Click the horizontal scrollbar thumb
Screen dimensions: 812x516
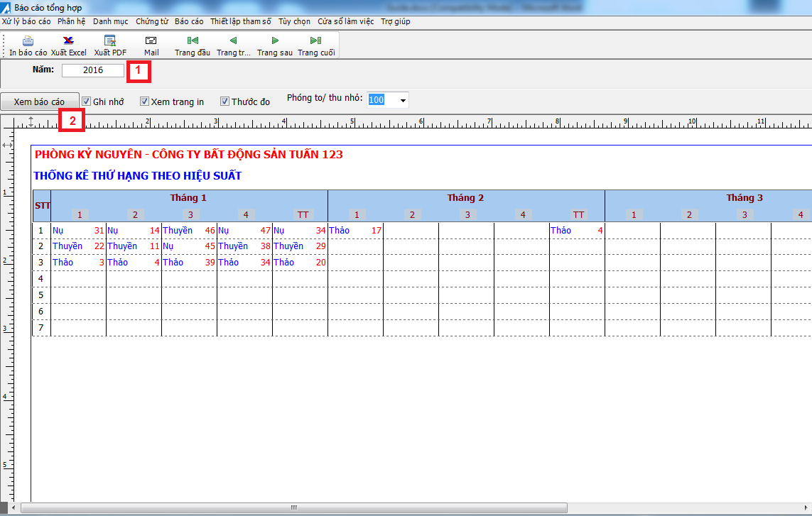293,507
